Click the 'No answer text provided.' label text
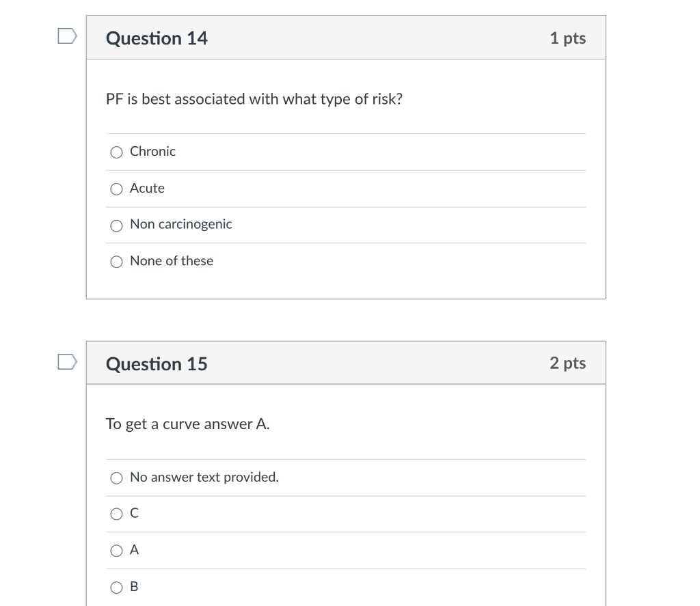 (204, 478)
